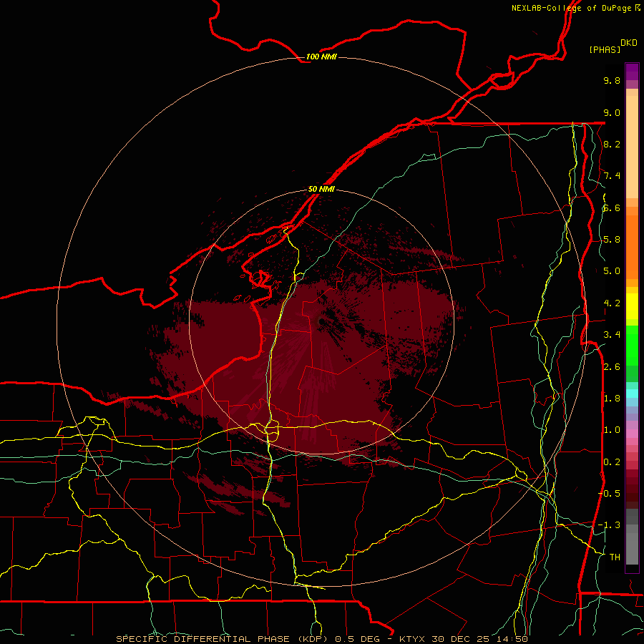644x644 pixels.
Task: Click the TH threshold label on legend
Action: [x=615, y=557]
